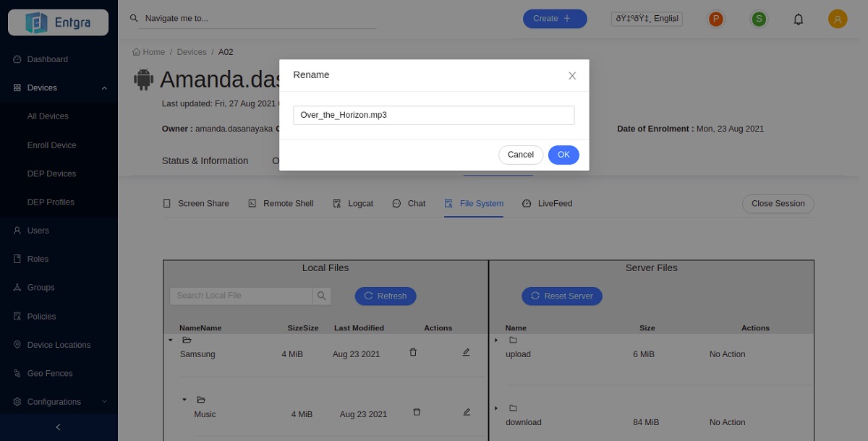This screenshot has width=868, height=441.
Task: Click the orange P badge icon
Action: [x=716, y=20]
